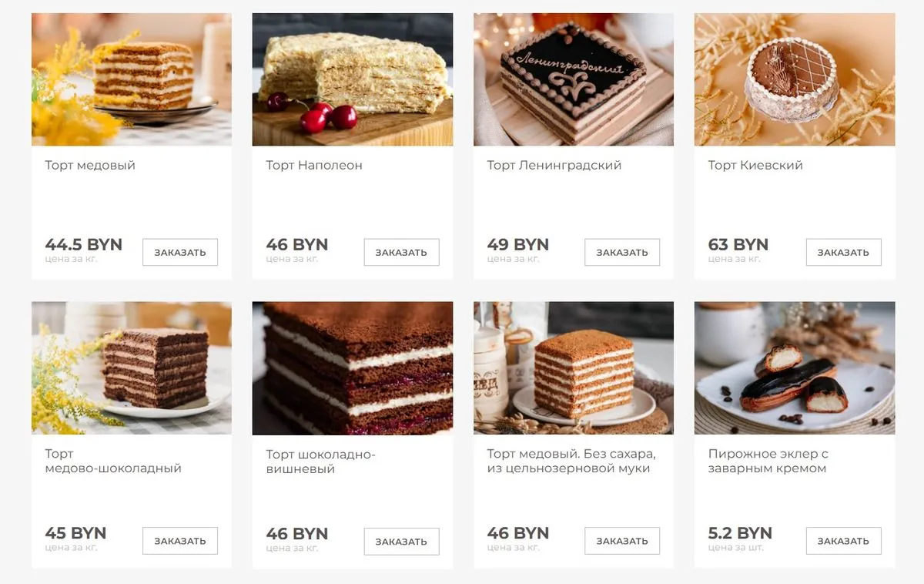The height and width of the screenshot is (584, 924).
Task: Open the Торт медовый product photo
Action: click(132, 79)
